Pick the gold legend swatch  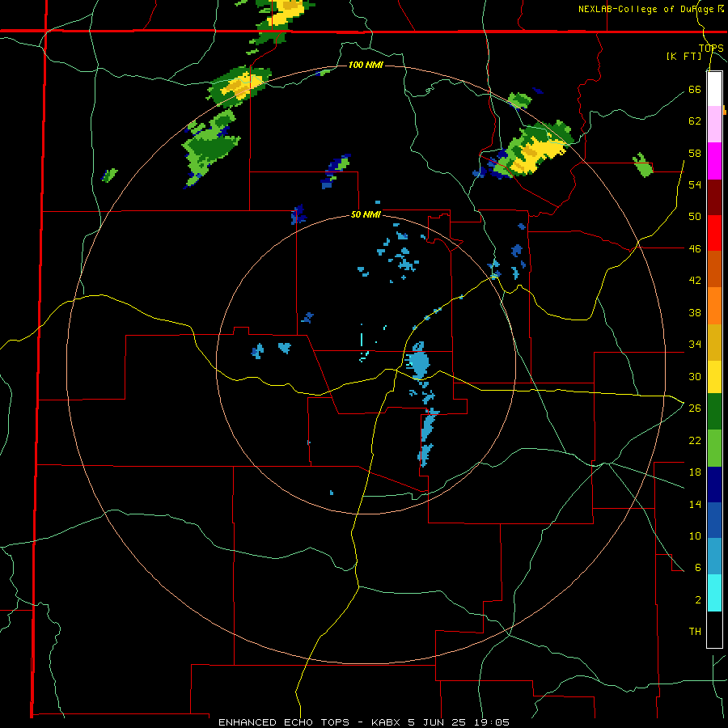pyautogui.click(x=714, y=342)
